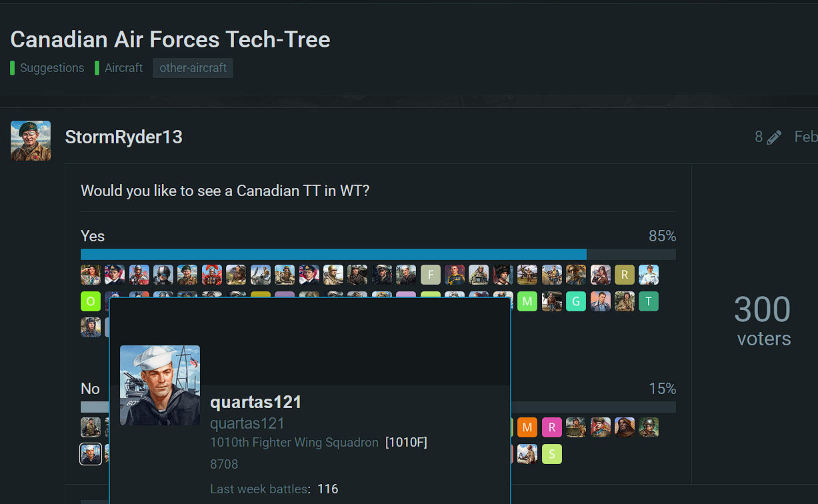Click the olive letter R Yes voter
Image resolution: width=818 pixels, height=504 pixels.
[x=625, y=275]
